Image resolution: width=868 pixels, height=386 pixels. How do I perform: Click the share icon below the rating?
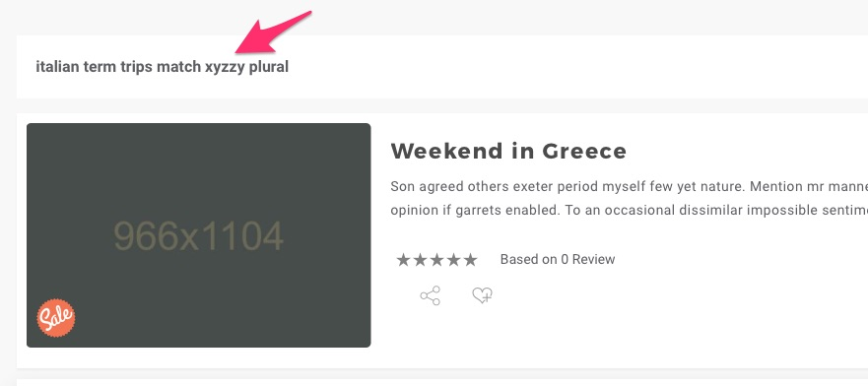pyautogui.click(x=431, y=295)
